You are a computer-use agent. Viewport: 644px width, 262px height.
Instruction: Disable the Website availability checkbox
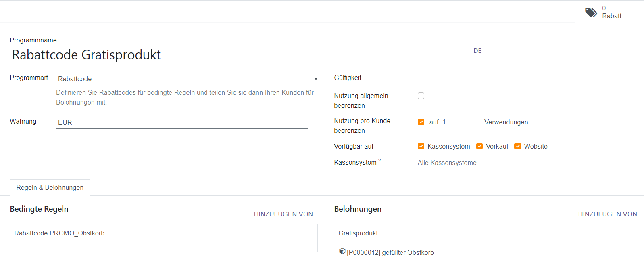517,146
